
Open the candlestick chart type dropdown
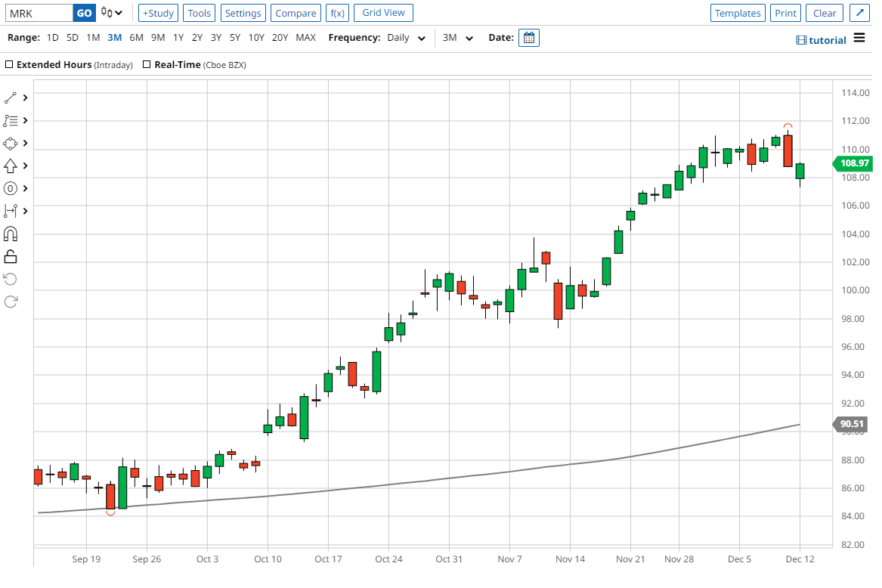[x=112, y=13]
